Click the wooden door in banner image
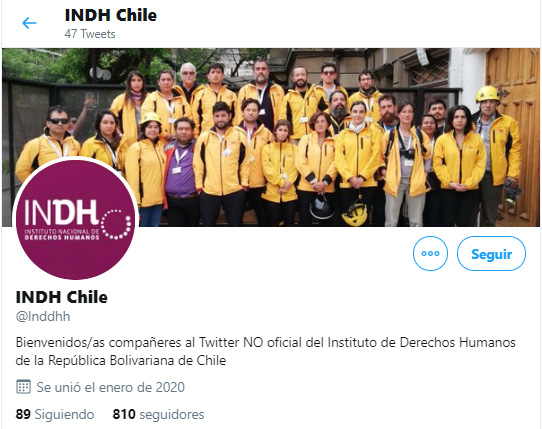542x429 pixels. coord(513,137)
